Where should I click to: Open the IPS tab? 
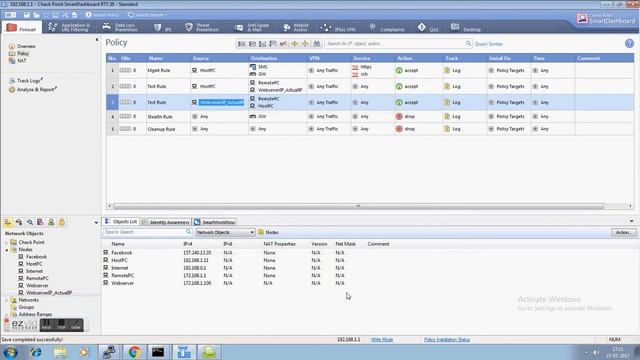tap(162, 28)
